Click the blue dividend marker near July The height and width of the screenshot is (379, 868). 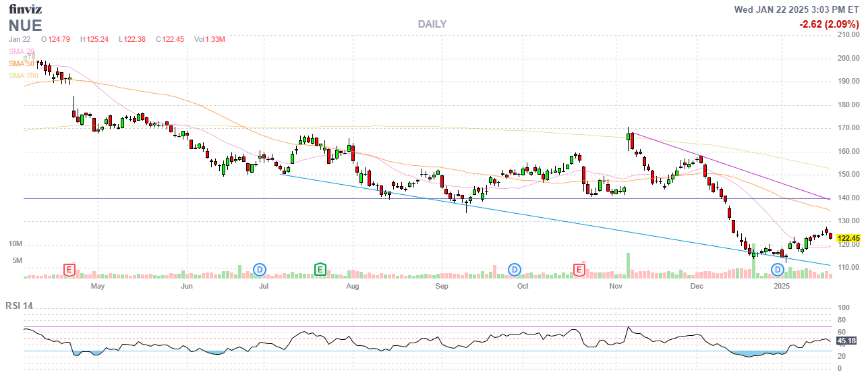[260, 270]
